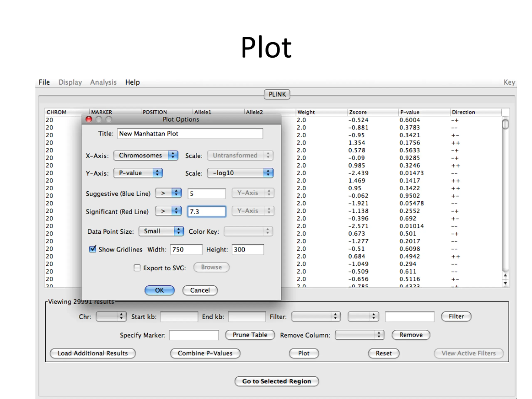Click the End kb input field
This screenshot has width=532, height=399.
(x=247, y=316)
